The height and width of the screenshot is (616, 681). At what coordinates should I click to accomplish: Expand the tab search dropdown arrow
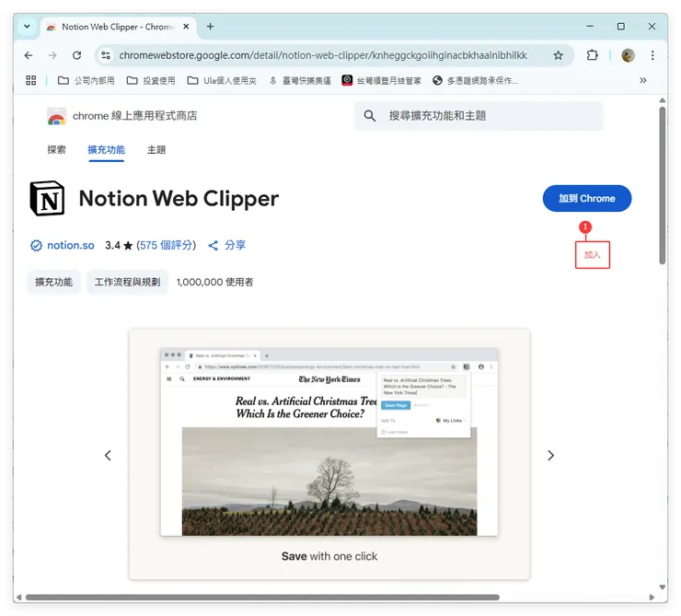pyautogui.click(x=27, y=27)
